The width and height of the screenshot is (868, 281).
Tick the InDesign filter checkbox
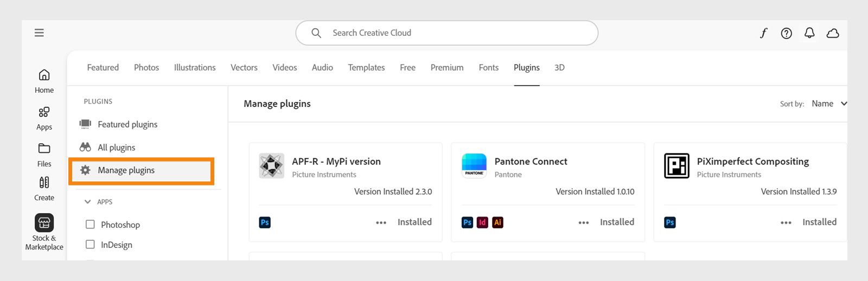point(90,245)
